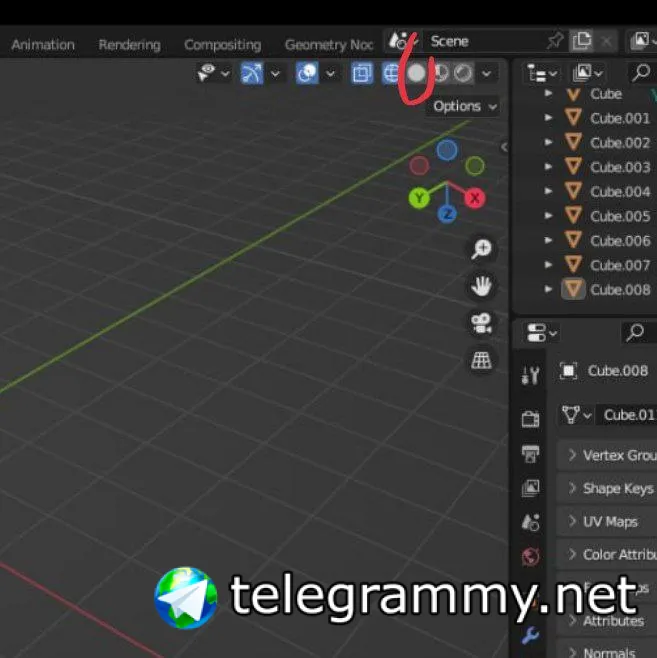This screenshot has width=657, height=658.
Task: Switch to the Animation workspace tab
Action: coord(43,45)
